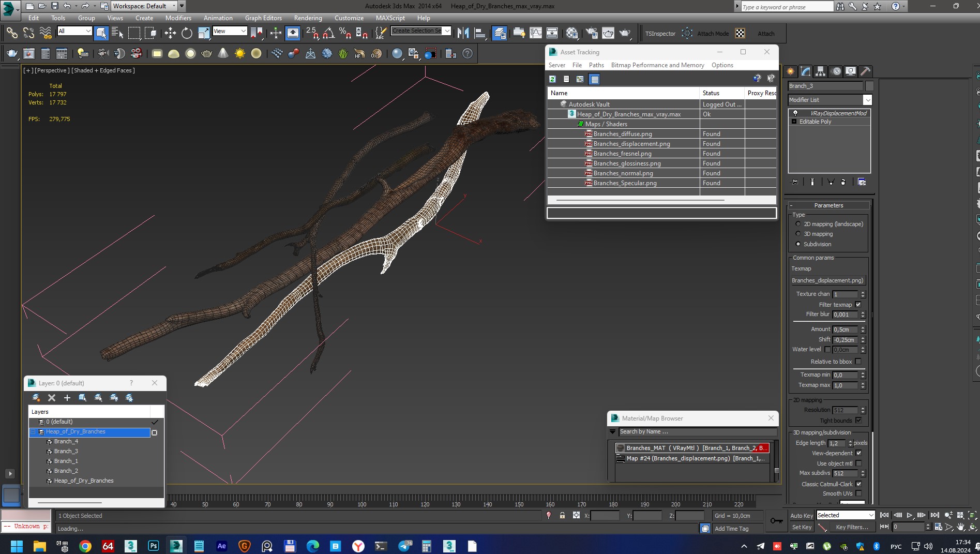Click Play Animation button

pyautogui.click(x=909, y=515)
